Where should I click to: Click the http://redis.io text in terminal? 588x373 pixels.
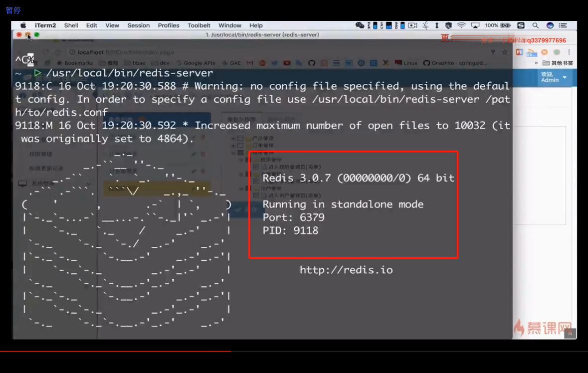pos(346,270)
